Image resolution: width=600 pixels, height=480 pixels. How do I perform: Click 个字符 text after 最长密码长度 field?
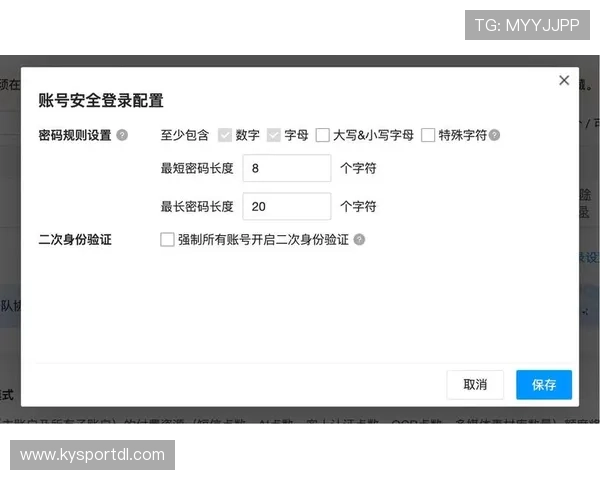coord(358,206)
